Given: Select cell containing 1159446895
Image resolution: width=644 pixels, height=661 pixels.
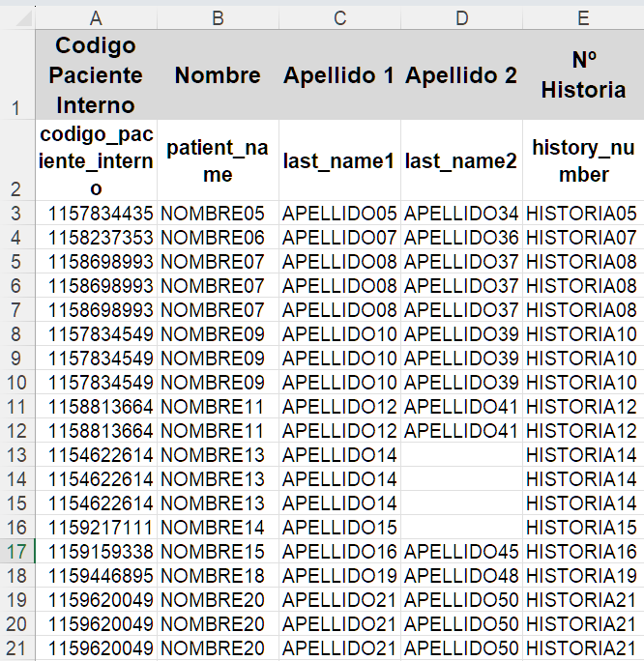Looking at the screenshot, I should click(x=96, y=576).
